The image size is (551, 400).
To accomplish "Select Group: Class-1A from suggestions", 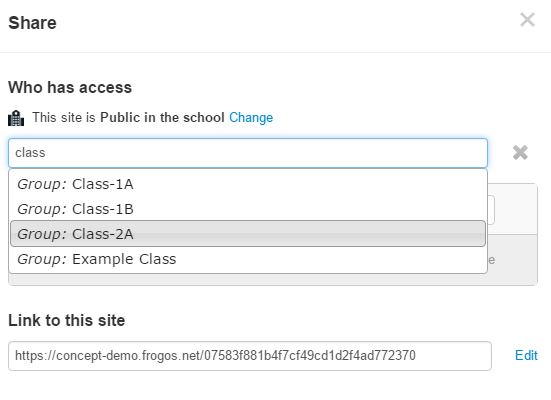I will tap(248, 184).
